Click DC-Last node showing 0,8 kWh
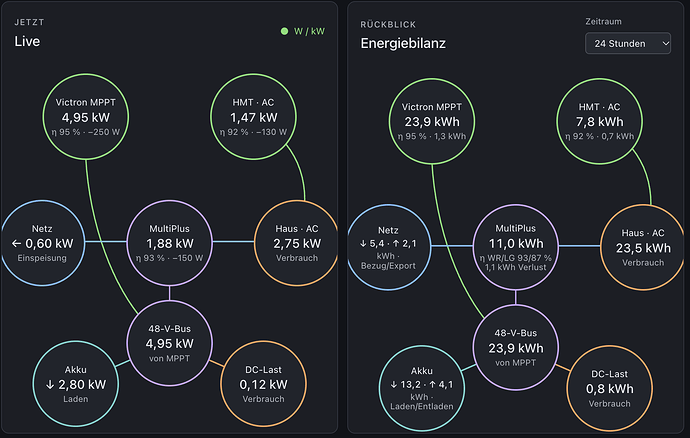 609,388
